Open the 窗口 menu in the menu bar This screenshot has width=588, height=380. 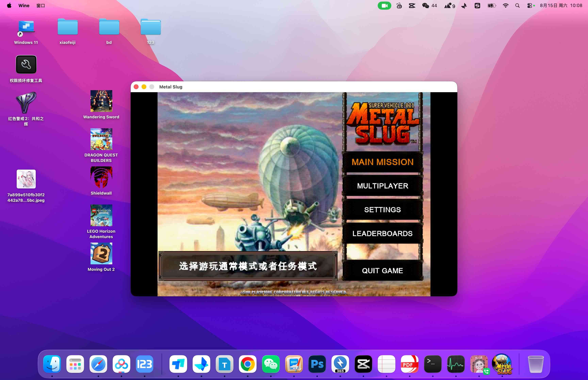coord(41,5)
